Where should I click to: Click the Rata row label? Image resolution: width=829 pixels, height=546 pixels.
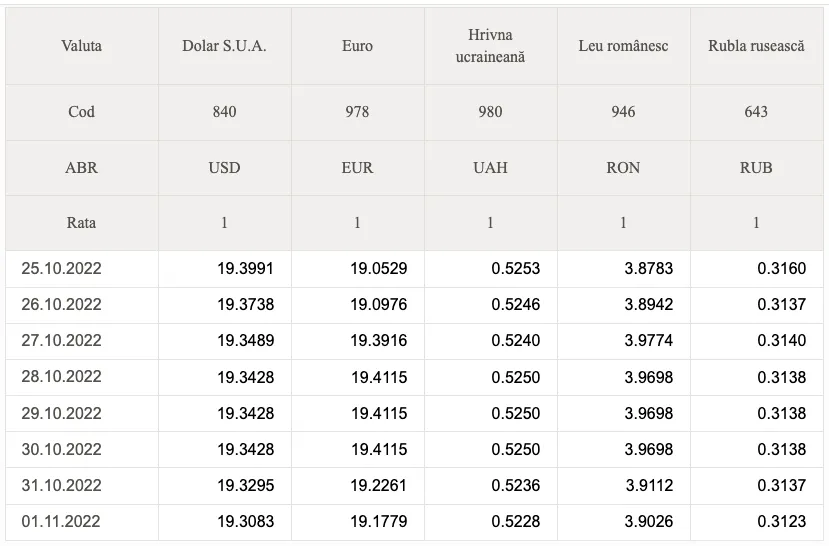pyautogui.click(x=81, y=223)
